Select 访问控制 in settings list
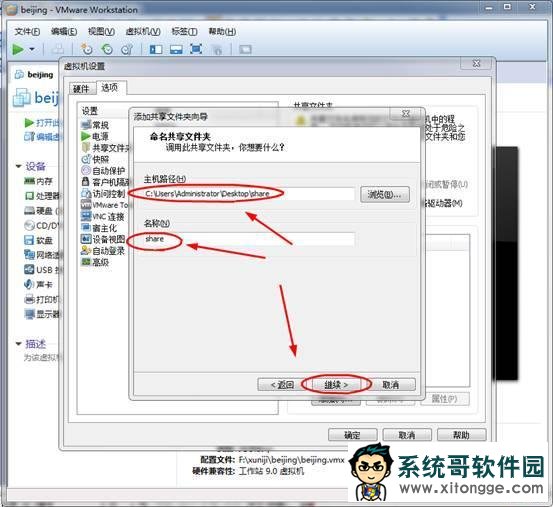Screen dimensions: 553x507 click(103, 193)
